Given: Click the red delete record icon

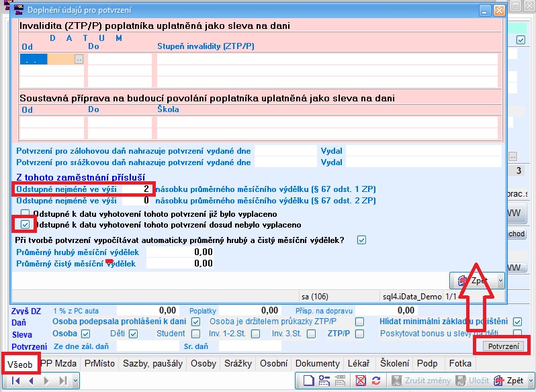Looking at the screenshot, I should click(x=361, y=381).
